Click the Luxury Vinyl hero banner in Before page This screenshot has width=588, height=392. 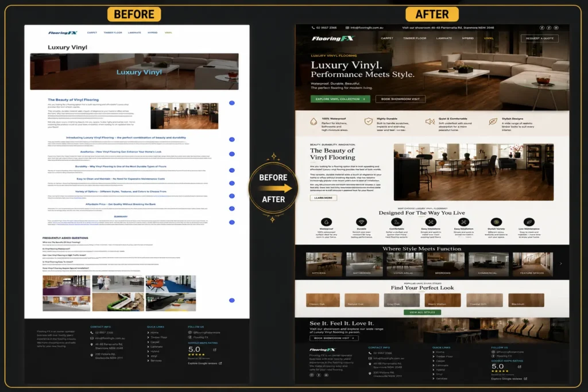pyautogui.click(x=134, y=72)
